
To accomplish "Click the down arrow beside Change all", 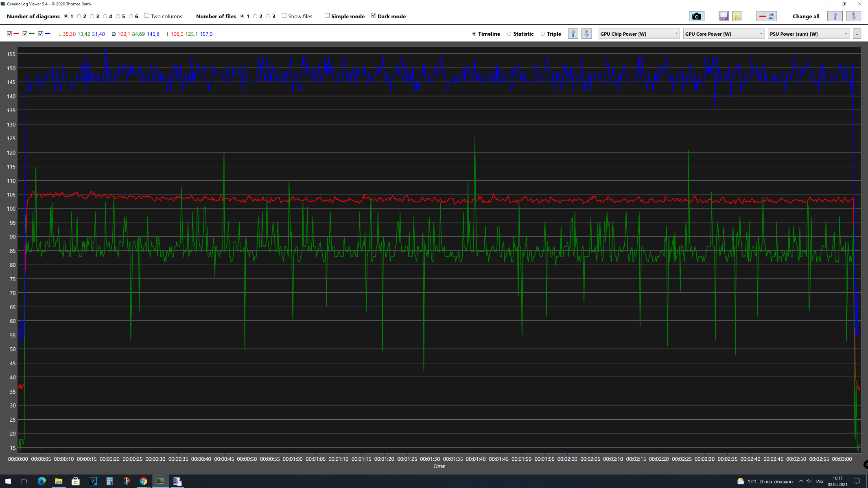I will [x=853, y=16].
